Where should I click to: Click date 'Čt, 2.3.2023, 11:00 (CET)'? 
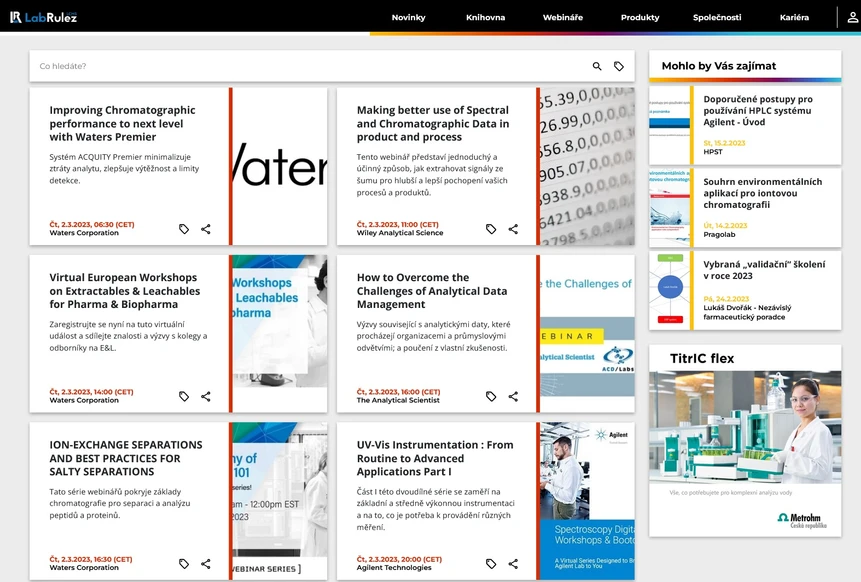click(x=398, y=225)
